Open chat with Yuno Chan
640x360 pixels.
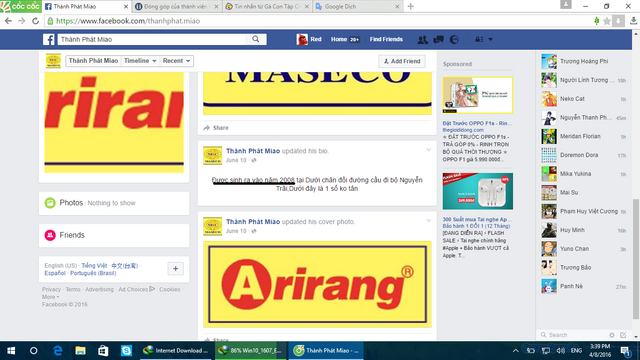pyautogui.click(x=584, y=249)
